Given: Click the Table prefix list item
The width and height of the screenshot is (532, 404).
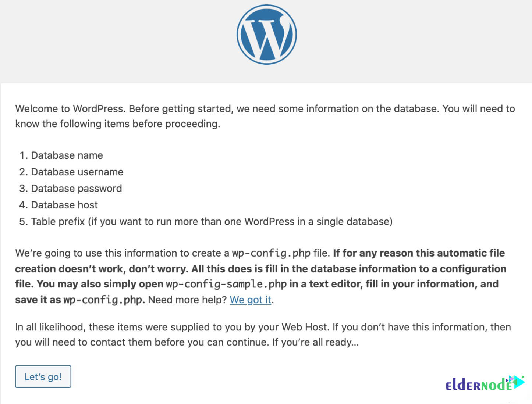Looking at the screenshot, I should click(206, 222).
